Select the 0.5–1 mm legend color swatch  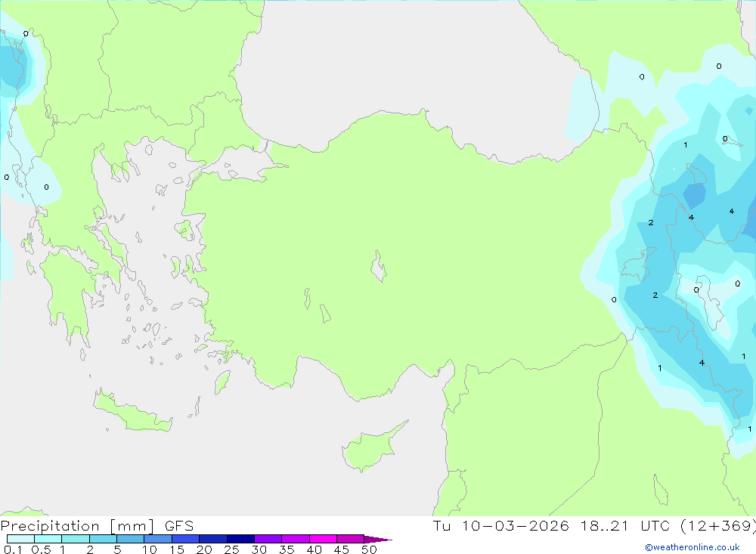48,539
